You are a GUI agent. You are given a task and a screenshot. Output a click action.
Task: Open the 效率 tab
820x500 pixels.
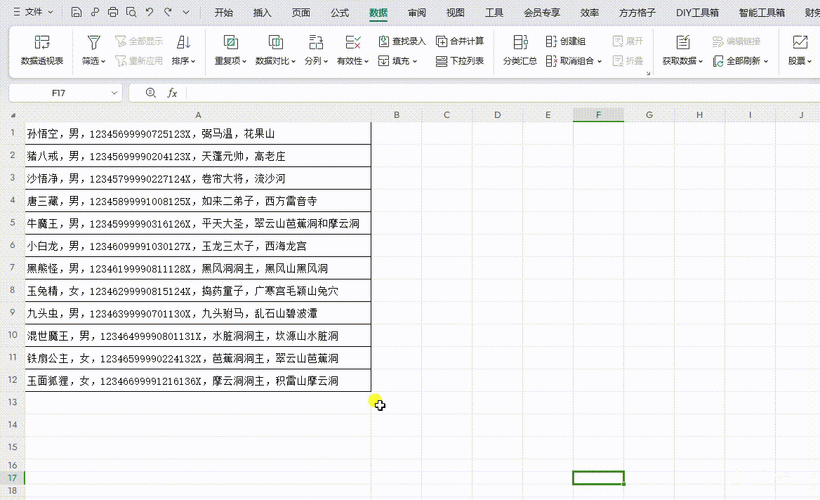(x=589, y=13)
